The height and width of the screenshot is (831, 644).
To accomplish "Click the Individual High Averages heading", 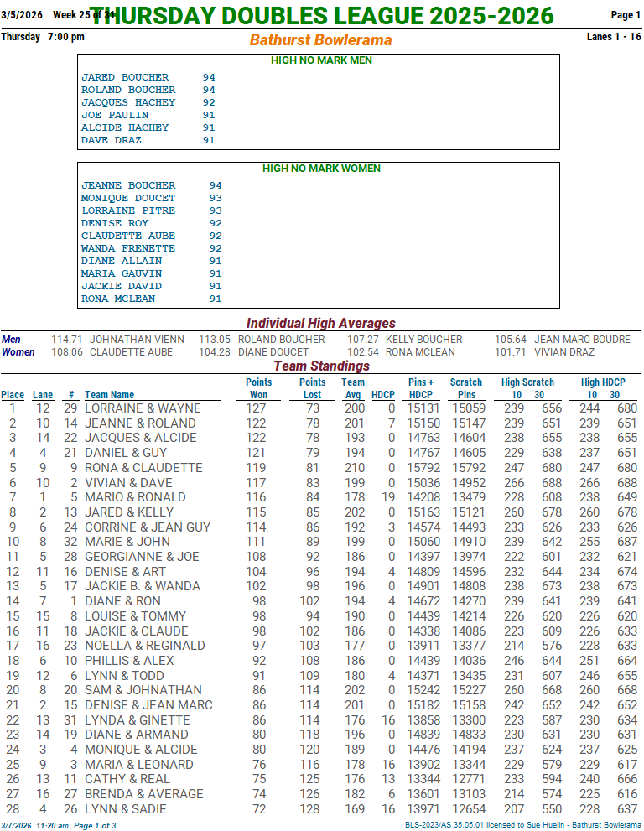I will click(x=321, y=323).
